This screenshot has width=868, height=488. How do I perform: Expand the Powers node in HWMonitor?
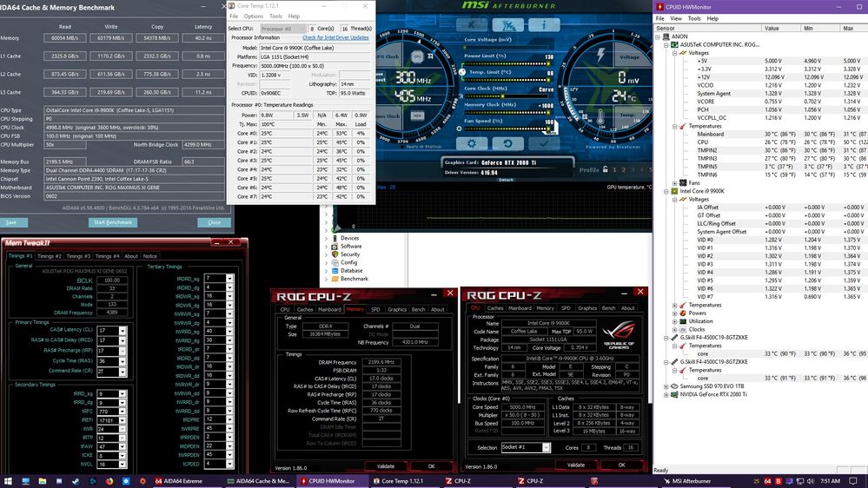click(674, 313)
